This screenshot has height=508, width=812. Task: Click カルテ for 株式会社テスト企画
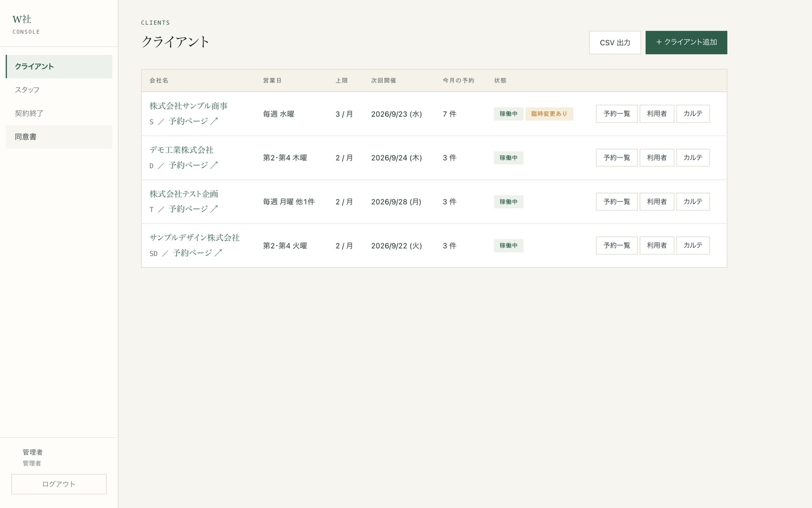(693, 202)
